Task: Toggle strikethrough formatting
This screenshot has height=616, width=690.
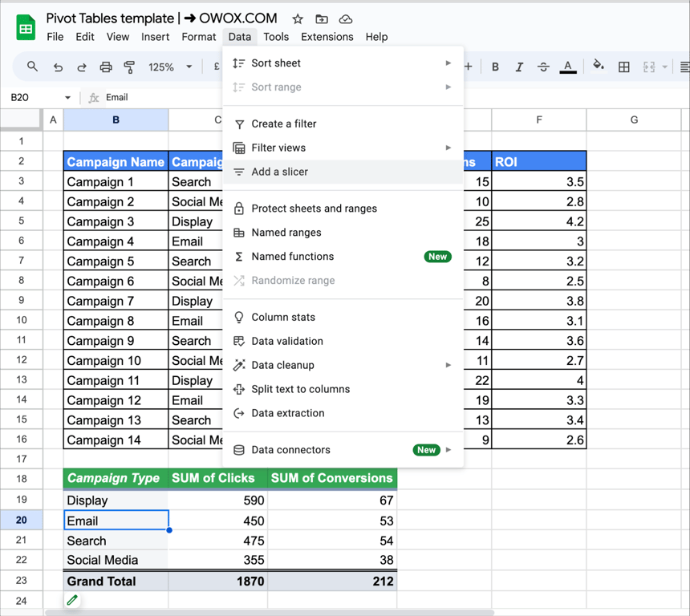Action: pos(543,67)
